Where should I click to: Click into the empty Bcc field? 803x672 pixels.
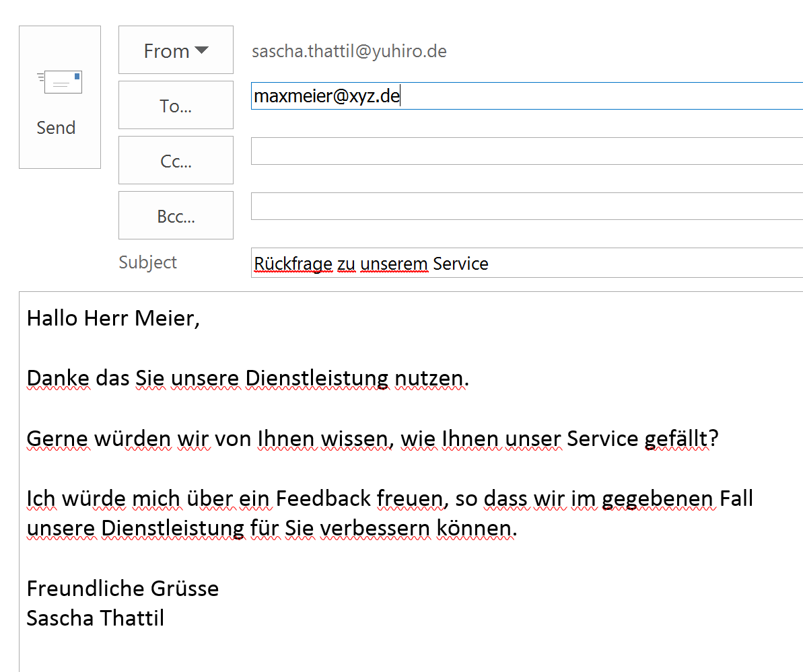click(x=525, y=207)
